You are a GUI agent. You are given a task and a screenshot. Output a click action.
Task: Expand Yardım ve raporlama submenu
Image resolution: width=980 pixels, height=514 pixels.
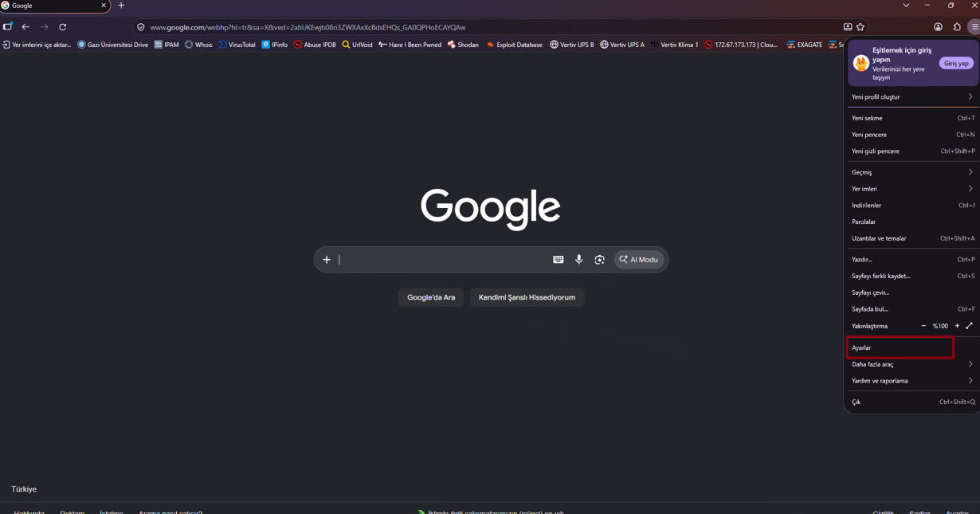(x=912, y=381)
